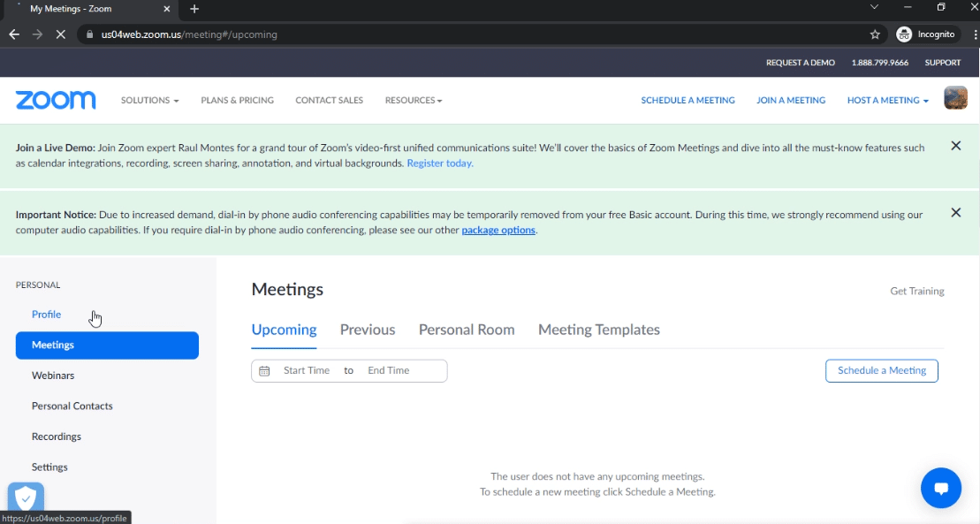The width and height of the screenshot is (980, 524).
Task: Expand the Host a Meeting dropdown
Action: [887, 100]
